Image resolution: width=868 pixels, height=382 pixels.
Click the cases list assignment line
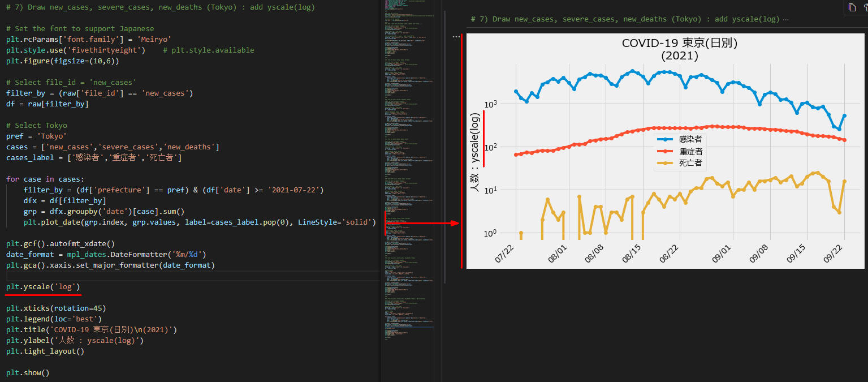click(x=113, y=147)
